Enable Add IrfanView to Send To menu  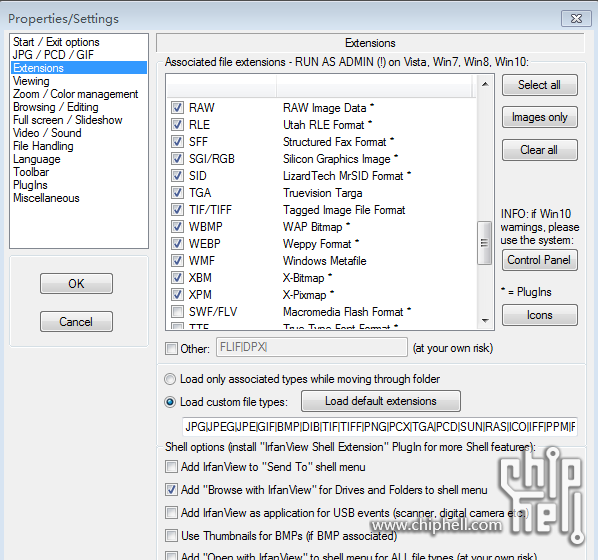[171, 467]
